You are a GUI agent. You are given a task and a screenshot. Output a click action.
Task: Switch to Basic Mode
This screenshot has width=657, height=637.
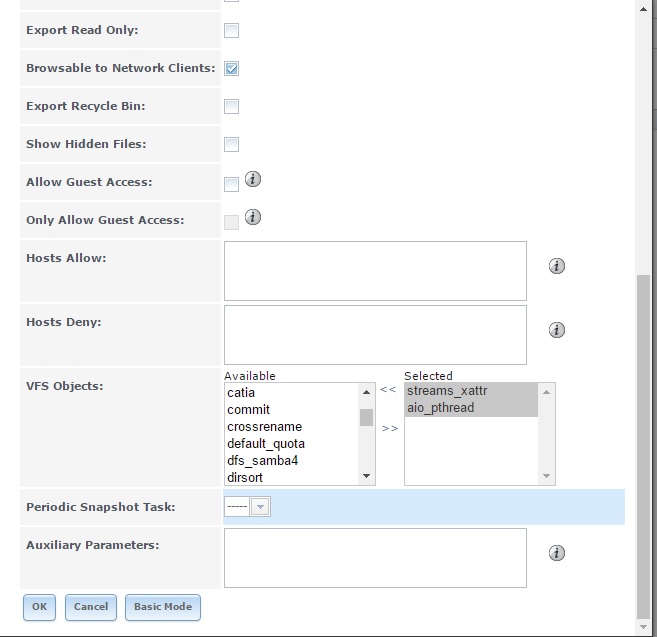click(x=163, y=607)
